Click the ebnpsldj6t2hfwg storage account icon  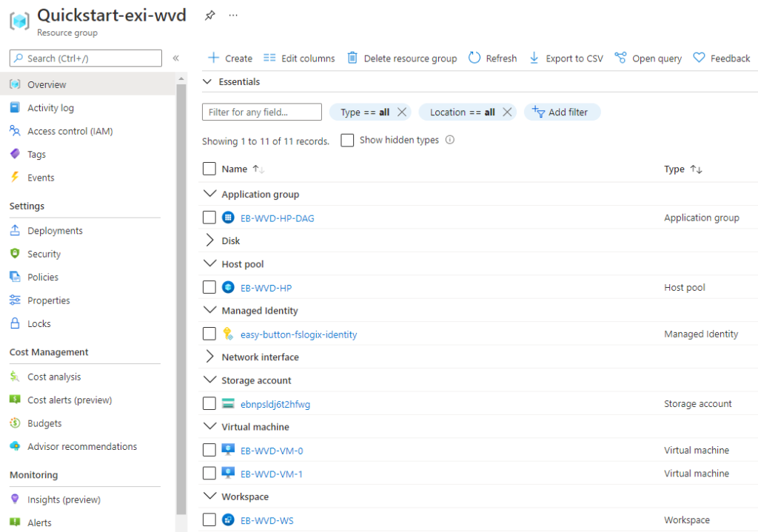point(228,403)
